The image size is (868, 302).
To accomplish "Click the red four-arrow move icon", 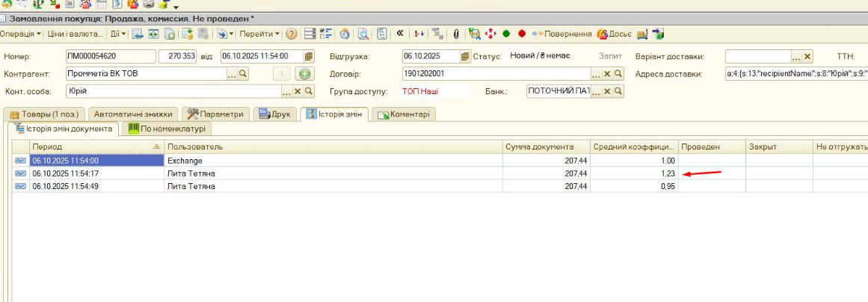I will (490, 34).
